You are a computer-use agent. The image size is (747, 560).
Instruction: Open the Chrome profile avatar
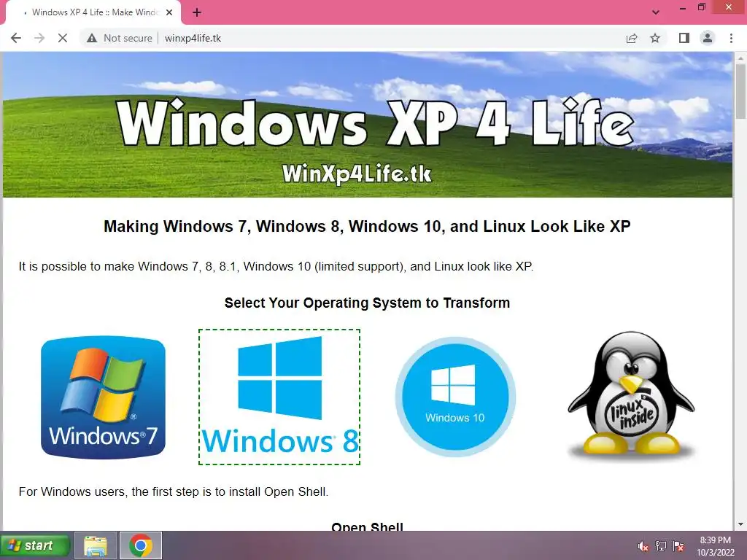coord(708,38)
